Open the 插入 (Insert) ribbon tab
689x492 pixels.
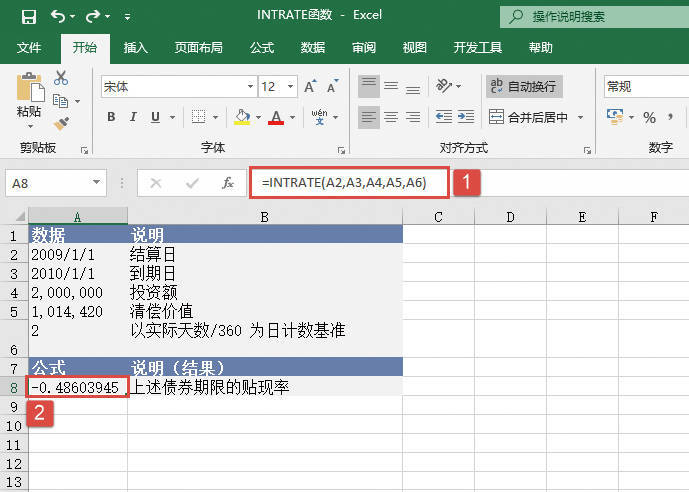[136, 48]
